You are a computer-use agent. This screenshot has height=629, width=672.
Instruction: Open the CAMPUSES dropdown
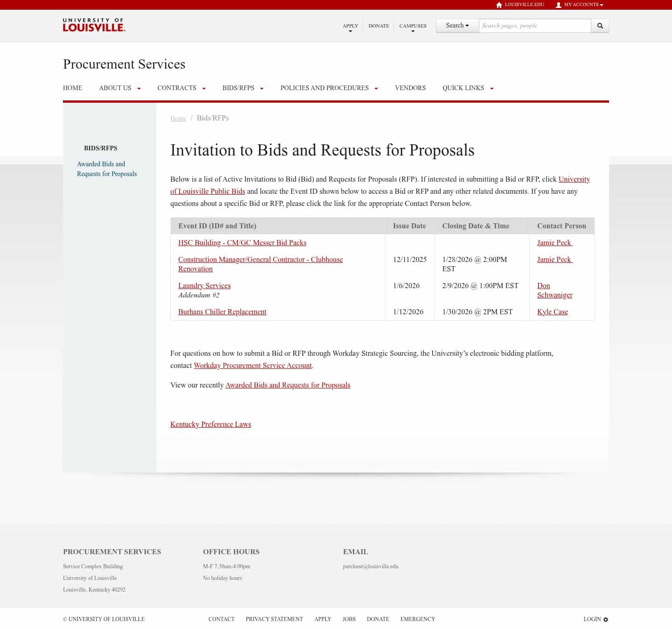(x=413, y=27)
